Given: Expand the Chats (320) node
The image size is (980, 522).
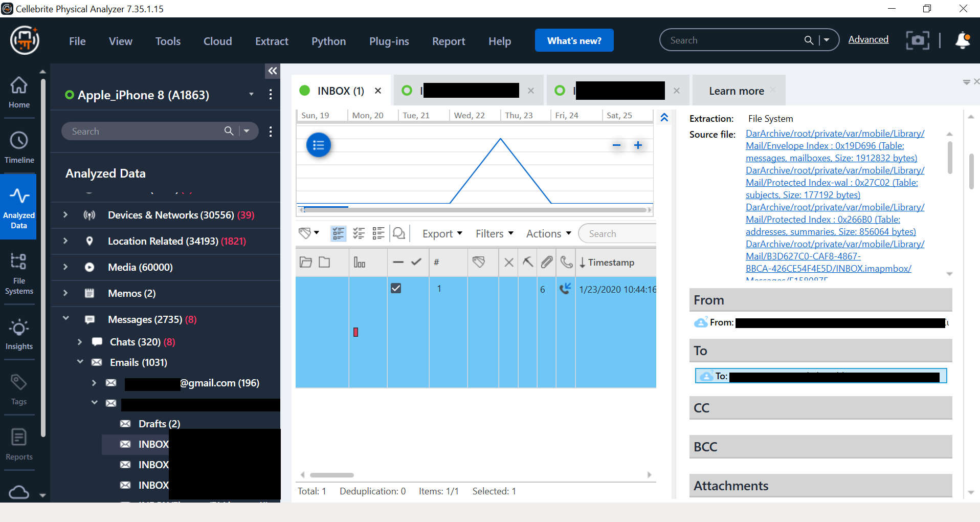Looking at the screenshot, I should pos(80,341).
